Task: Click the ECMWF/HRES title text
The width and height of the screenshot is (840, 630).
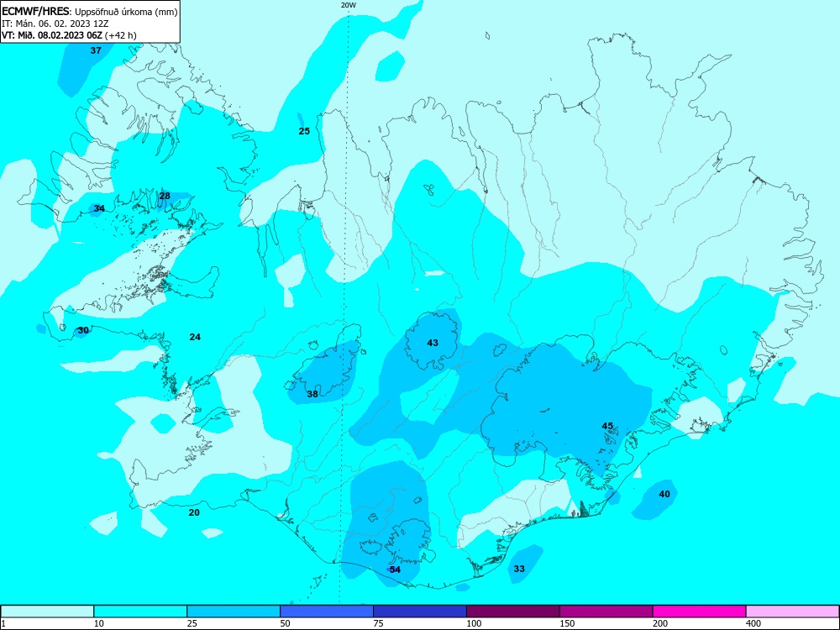Action: (x=35, y=12)
